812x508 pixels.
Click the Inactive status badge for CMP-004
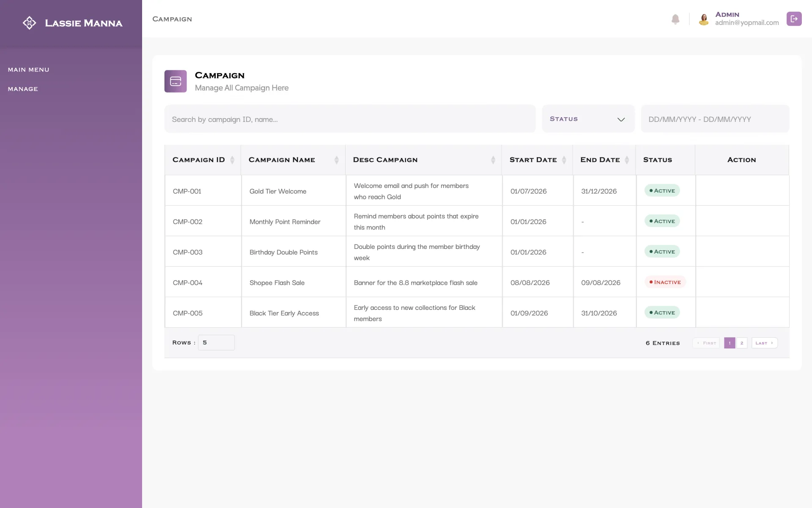tap(665, 282)
